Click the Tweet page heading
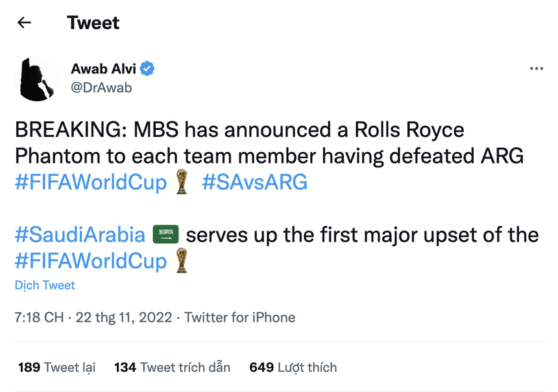The image size is (558, 392). coord(93,23)
